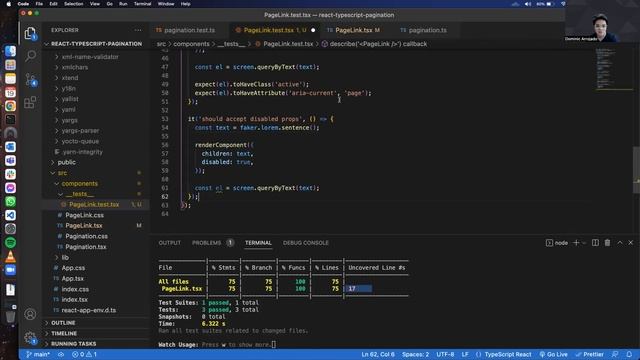The height and width of the screenshot is (360, 640).
Task: Expand the OUTLINE section
Action: click(x=96, y=323)
